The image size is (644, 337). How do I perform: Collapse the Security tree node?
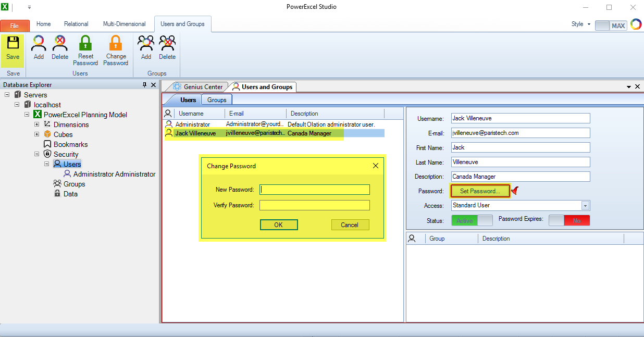[36, 154]
